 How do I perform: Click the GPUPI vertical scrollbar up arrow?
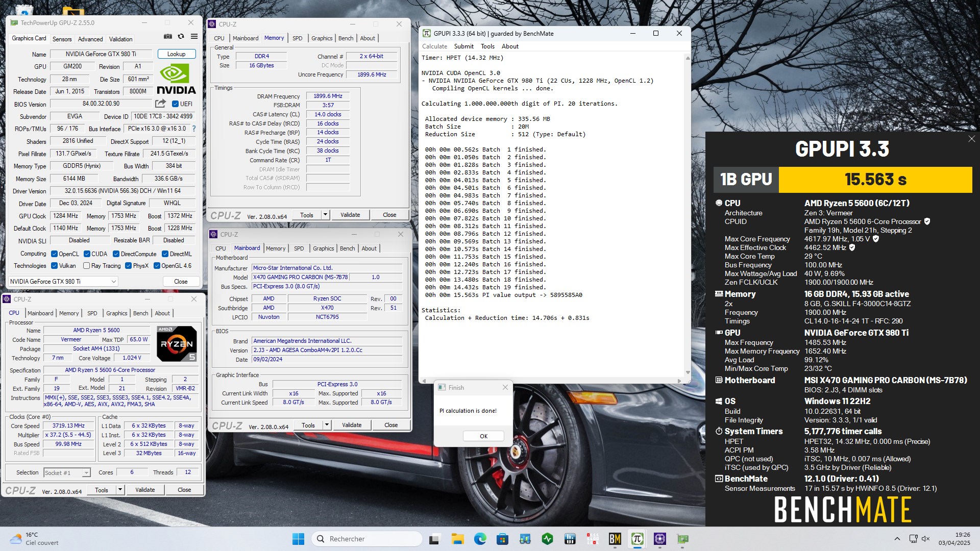[688, 58]
